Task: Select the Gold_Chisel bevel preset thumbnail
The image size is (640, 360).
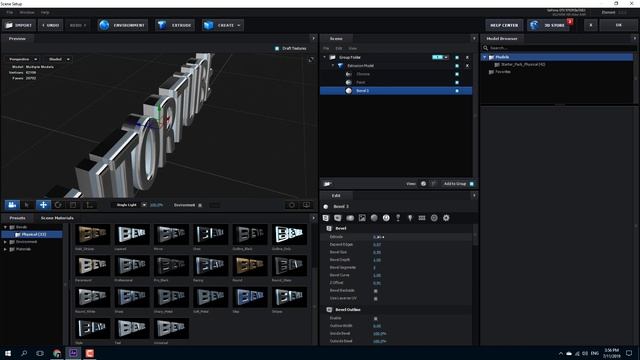Action: click(93, 235)
